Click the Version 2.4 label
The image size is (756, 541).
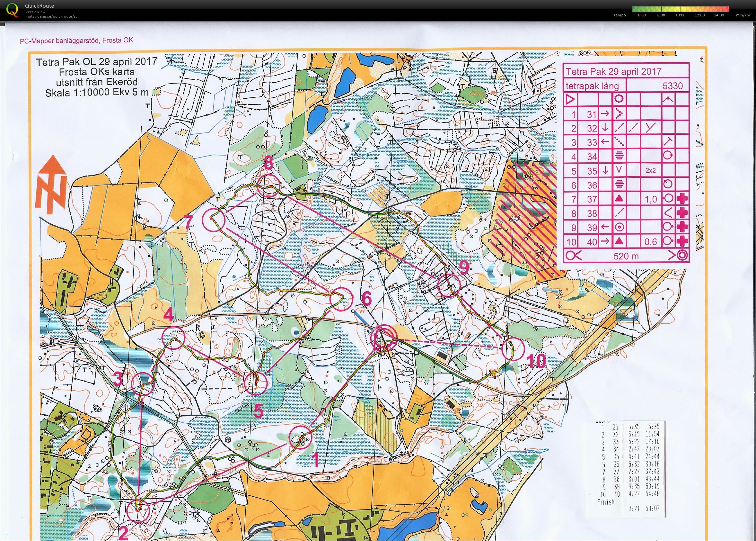click(35, 12)
